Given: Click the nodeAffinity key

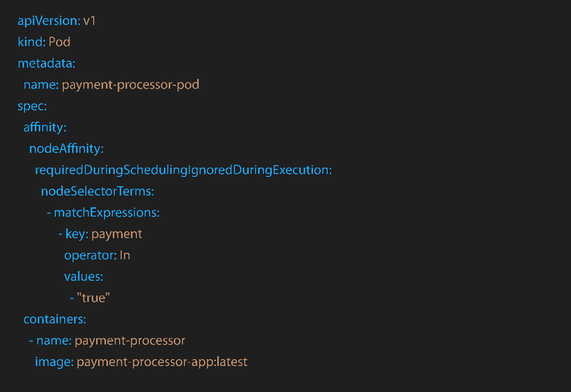Looking at the screenshot, I should pos(66,148).
